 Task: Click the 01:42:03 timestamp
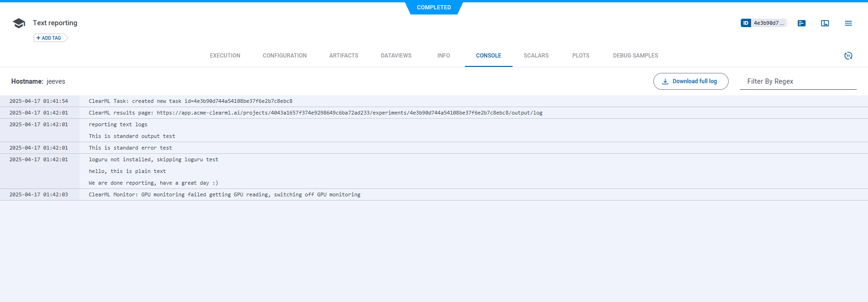point(39,194)
